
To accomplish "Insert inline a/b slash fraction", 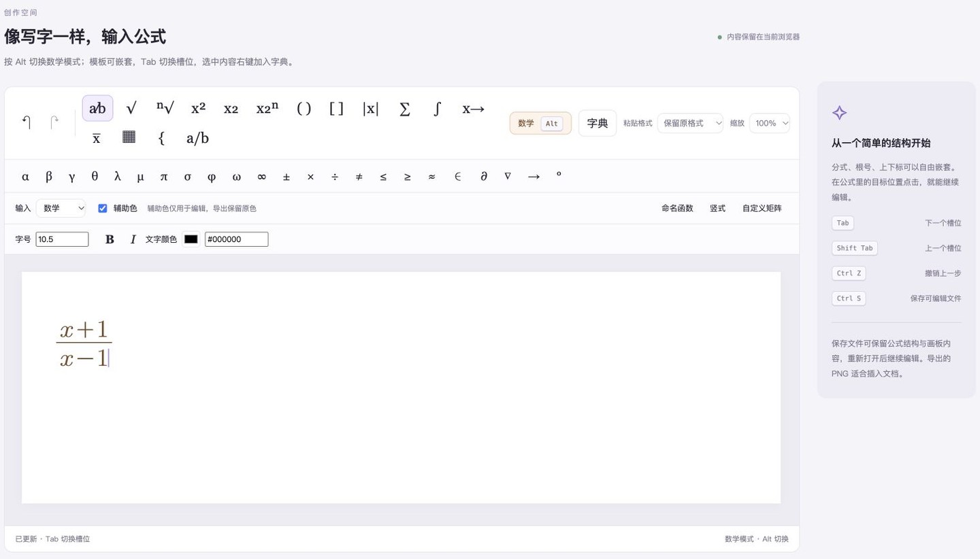I will pos(197,138).
